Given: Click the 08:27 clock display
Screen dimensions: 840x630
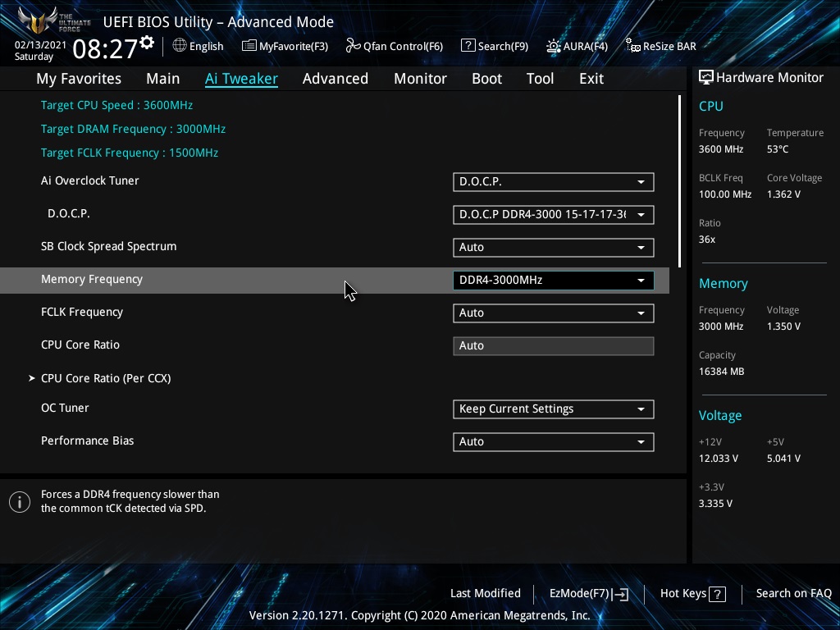Looking at the screenshot, I should 104,48.
